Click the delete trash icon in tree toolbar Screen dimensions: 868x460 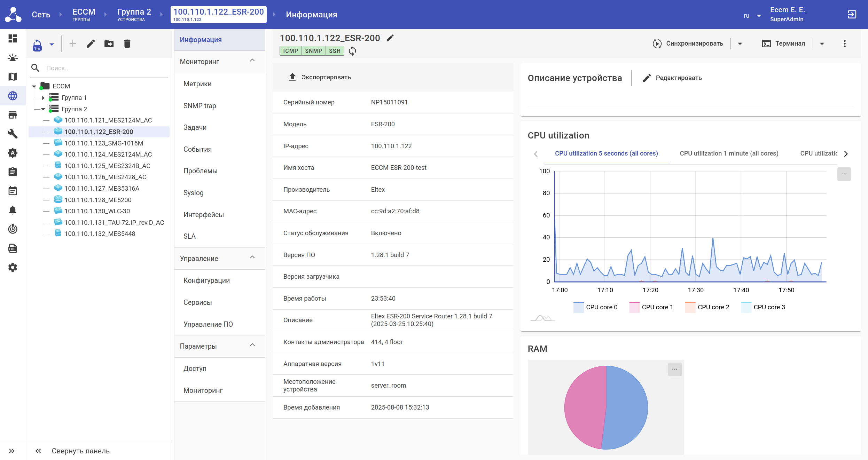coord(127,44)
